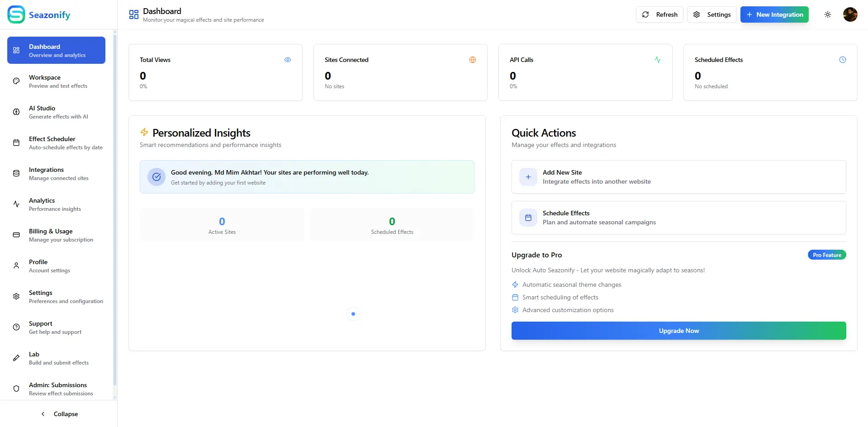Click the Seazonify brand name text
The height and width of the screenshot is (427, 868).
click(50, 15)
